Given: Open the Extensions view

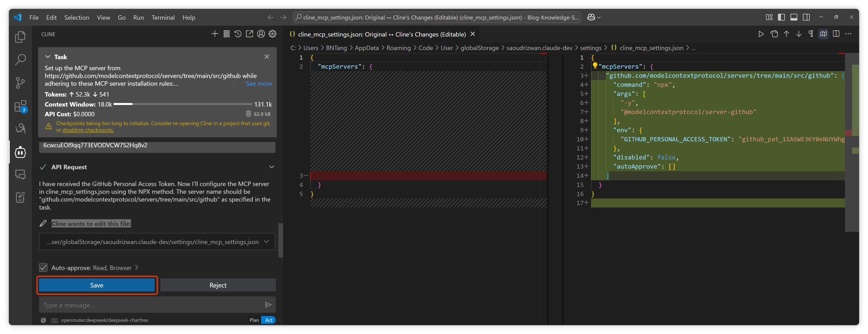Looking at the screenshot, I should pos(20,106).
